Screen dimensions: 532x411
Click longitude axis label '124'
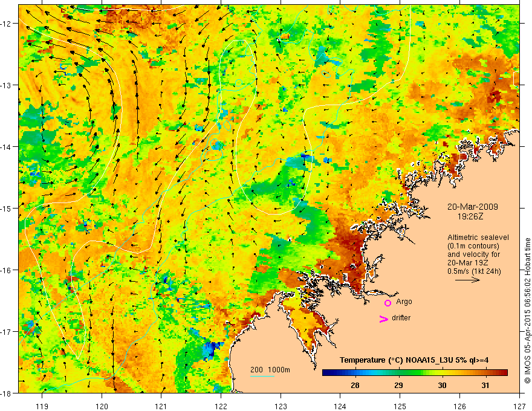(x=340, y=406)
